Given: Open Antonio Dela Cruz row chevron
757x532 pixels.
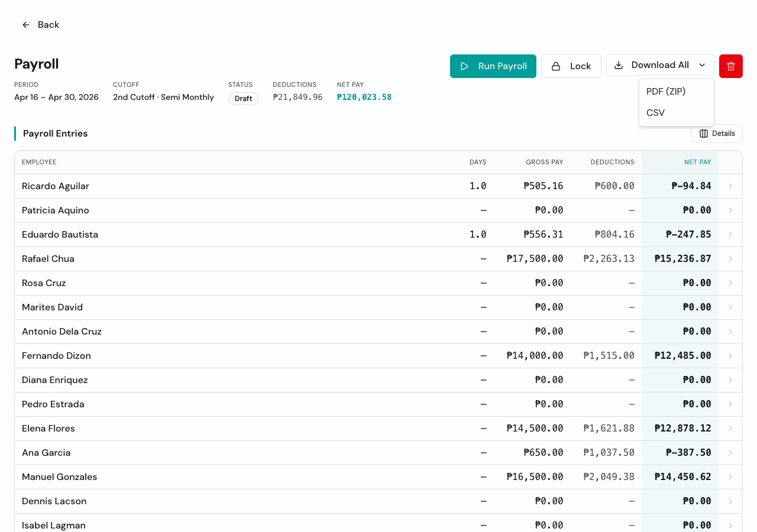Looking at the screenshot, I should click(730, 332).
